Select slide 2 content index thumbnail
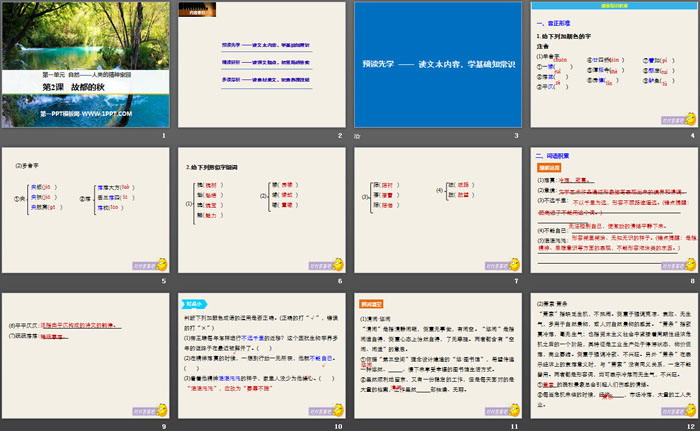The height and width of the screenshot is (431, 700). point(261,63)
